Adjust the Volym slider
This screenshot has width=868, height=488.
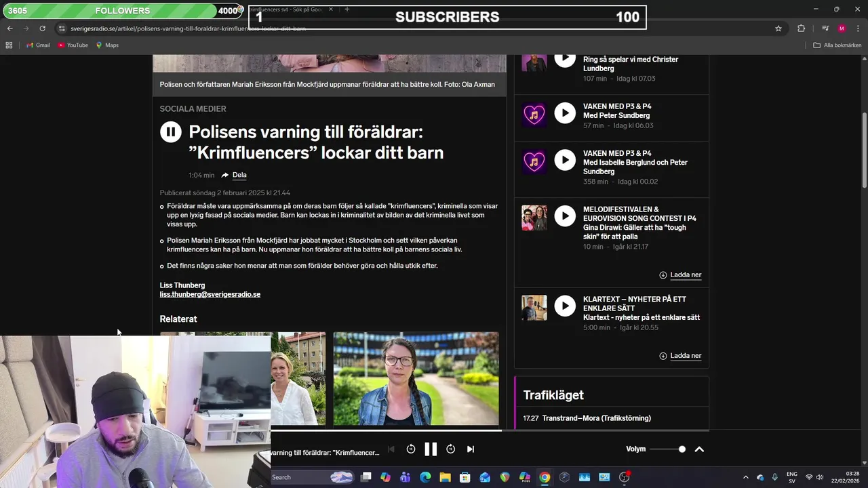(667, 449)
